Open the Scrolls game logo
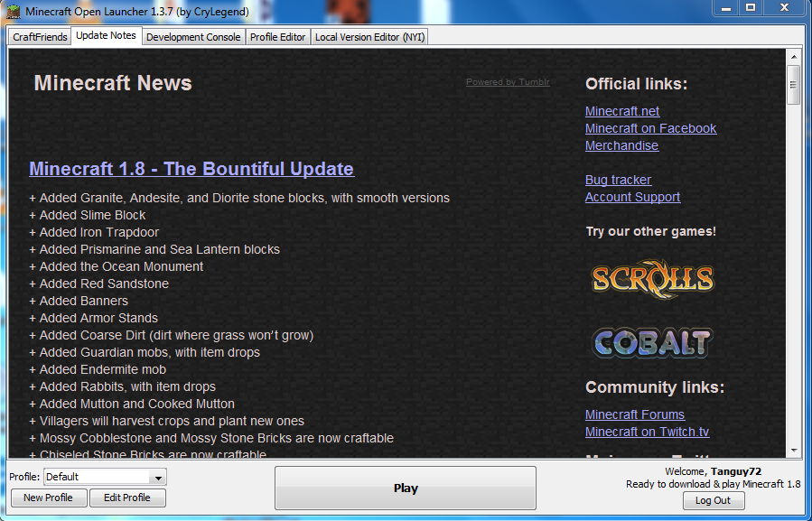 (652, 279)
